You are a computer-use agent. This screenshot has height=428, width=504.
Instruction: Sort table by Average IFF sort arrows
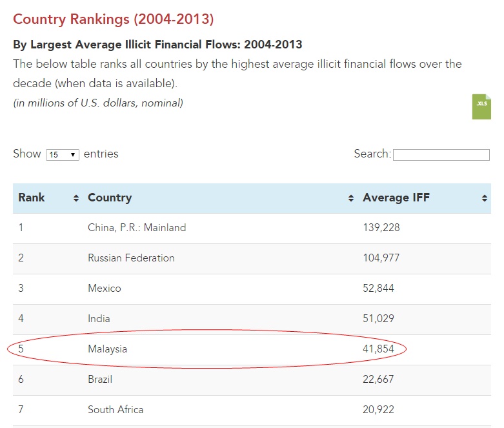point(485,198)
